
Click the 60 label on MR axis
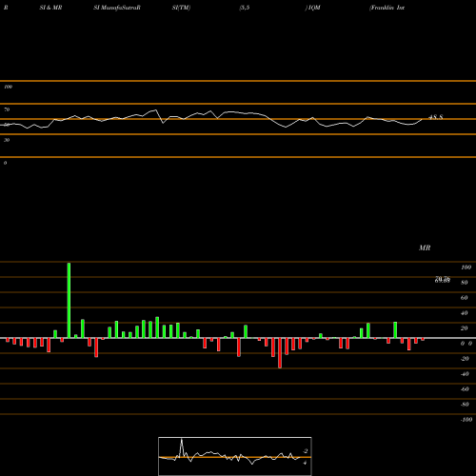tap(464, 298)
